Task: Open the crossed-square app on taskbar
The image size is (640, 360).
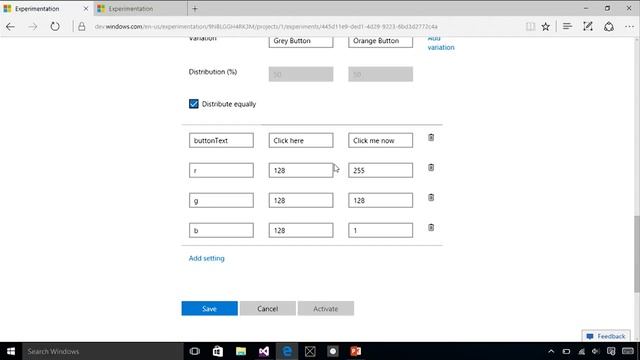Action: [x=310, y=351]
